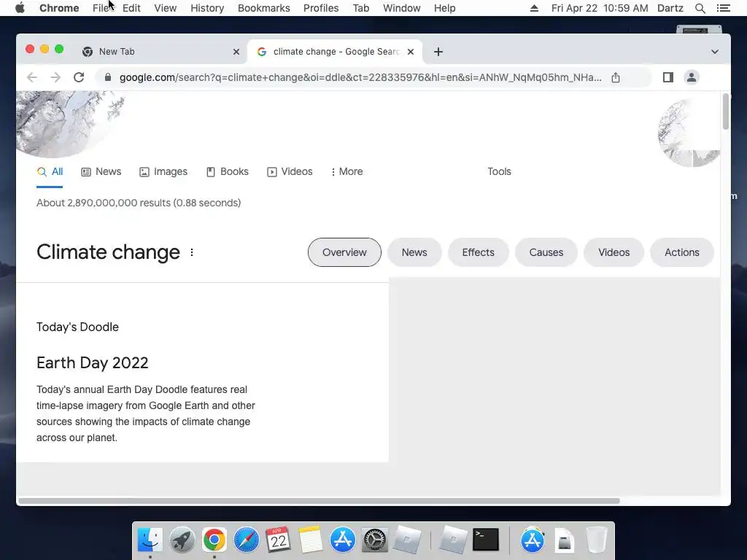The image size is (747, 560).
Task: Go back using the browser back arrow
Action: (32, 77)
